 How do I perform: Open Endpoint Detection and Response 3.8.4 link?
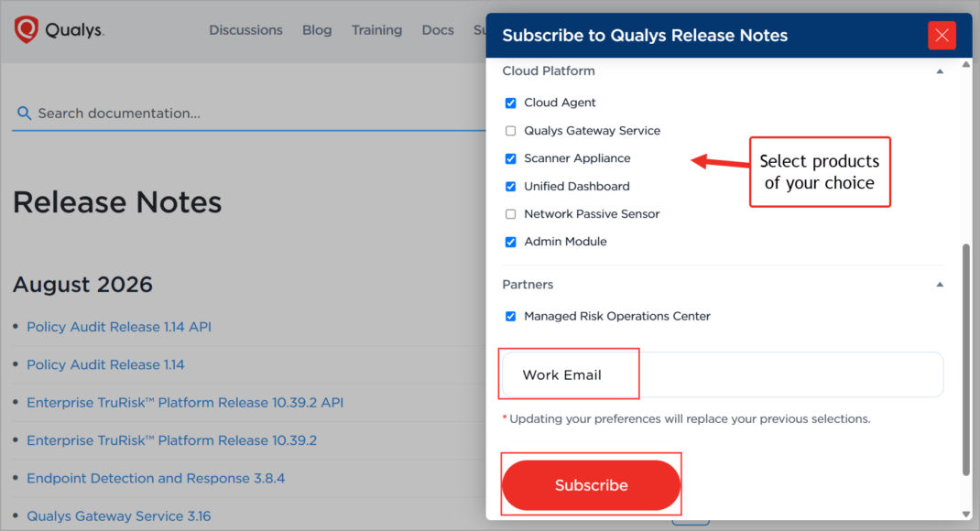pos(156,478)
